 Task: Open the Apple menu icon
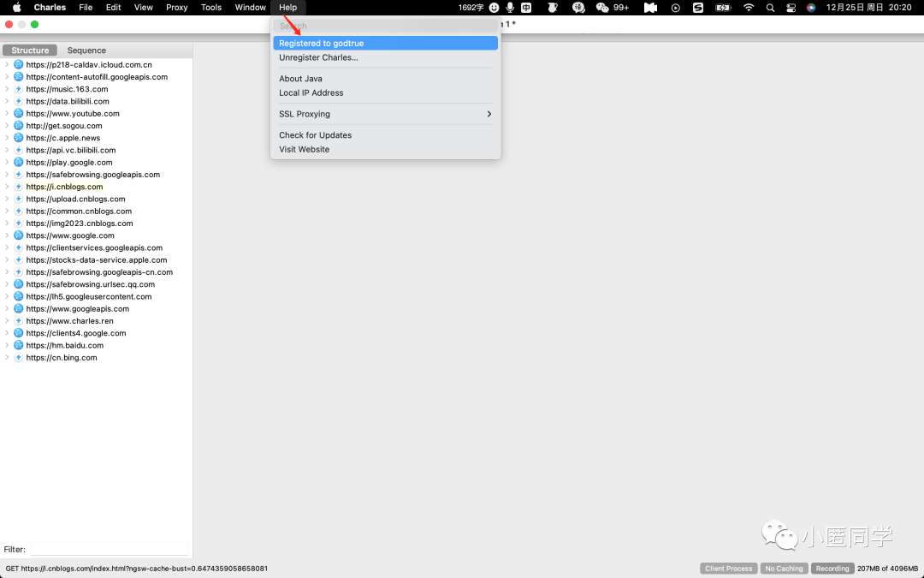pos(17,8)
